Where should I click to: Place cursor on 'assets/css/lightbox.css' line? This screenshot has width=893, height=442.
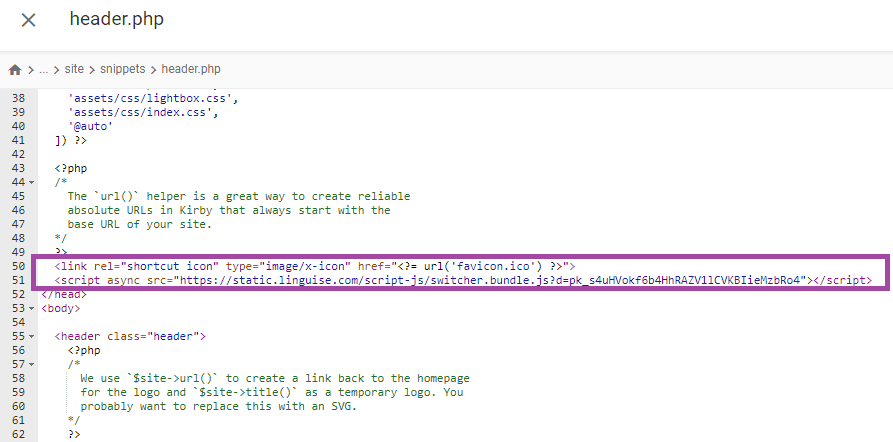[x=153, y=98]
